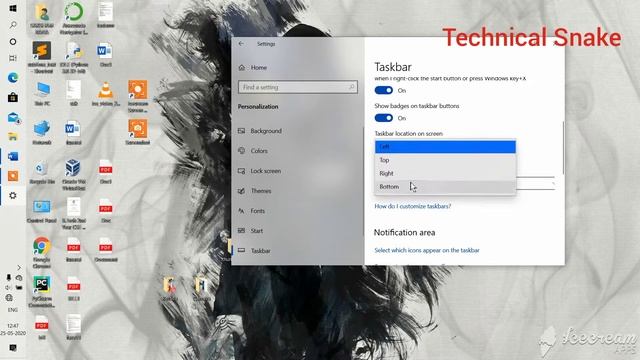Click the Settings gear on taskbar
The width and height of the screenshot is (640, 360).
click(x=13, y=196)
